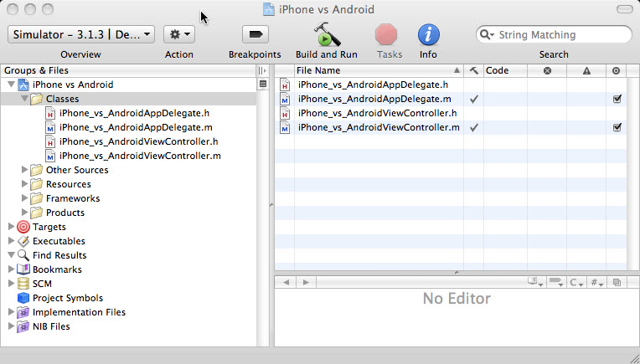
Task: Open the editor # included files popup
Action: pyautogui.click(x=597, y=282)
